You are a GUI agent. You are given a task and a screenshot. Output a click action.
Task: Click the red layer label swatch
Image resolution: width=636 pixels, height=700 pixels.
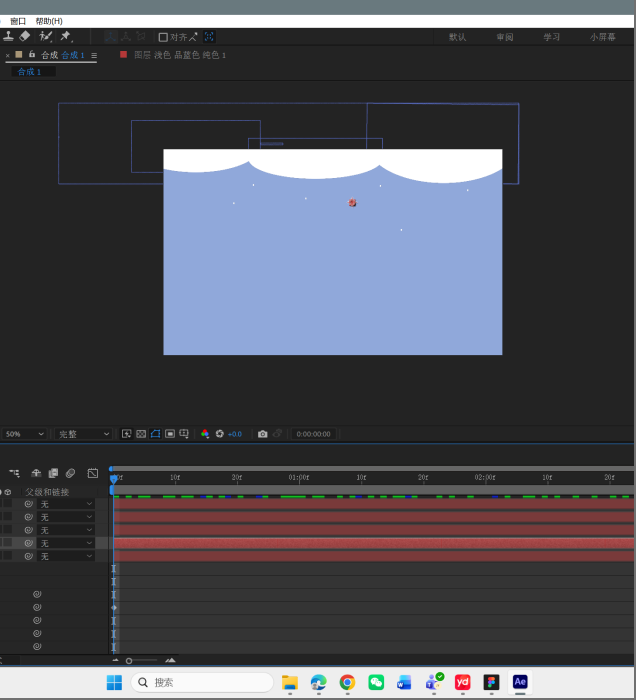pyautogui.click(x=124, y=54)
